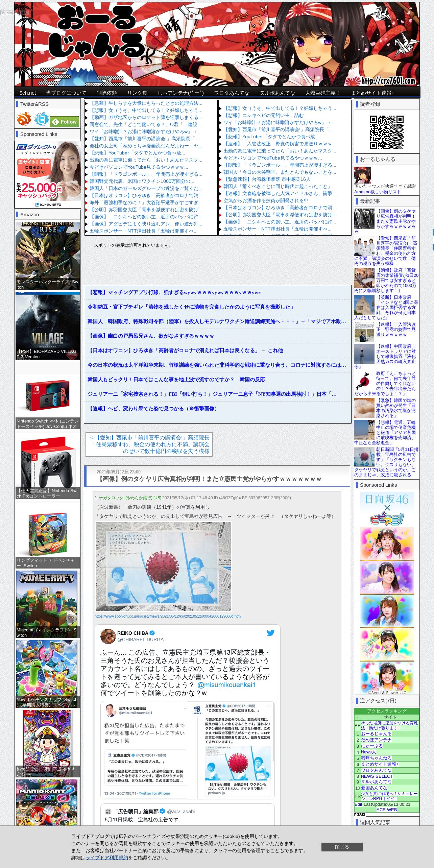Click REIKO CHIBA's profile avatar
This screenshot has height=868, width=434.
coord(108,636)
